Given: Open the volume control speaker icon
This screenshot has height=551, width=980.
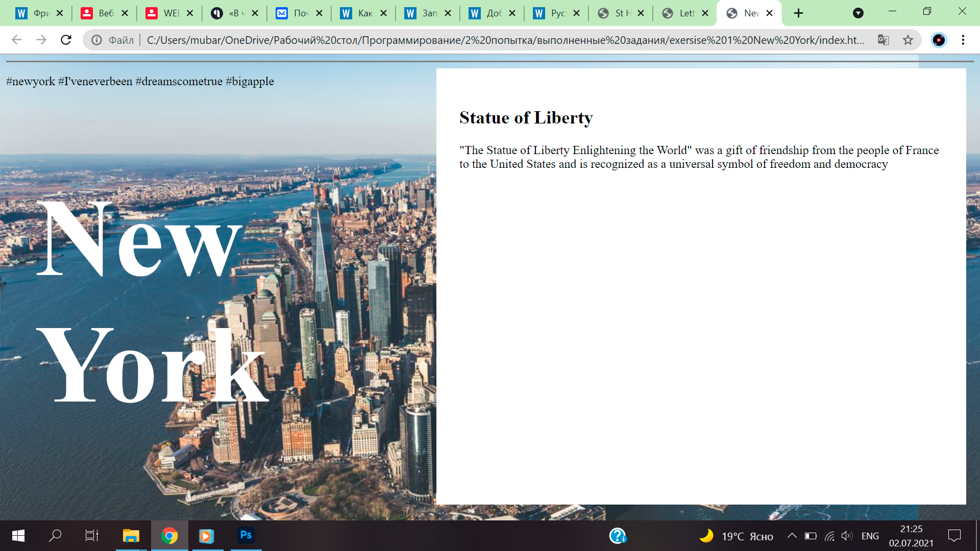Looking at the screenshot, I should point(846,536).
